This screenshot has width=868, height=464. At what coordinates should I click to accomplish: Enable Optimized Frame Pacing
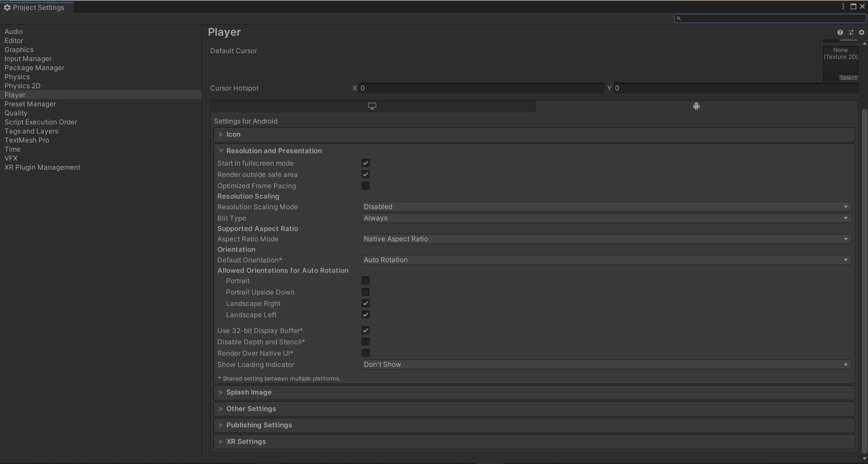coord(366,186)
